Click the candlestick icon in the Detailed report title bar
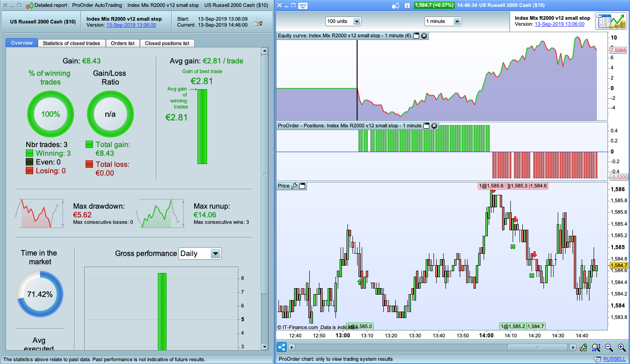The image size is (630, 364). tap(29, 6)
